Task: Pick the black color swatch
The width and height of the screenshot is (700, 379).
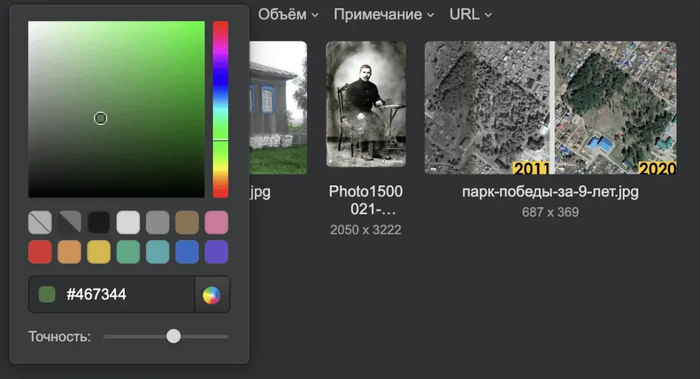Action: (x=99, y=222)
